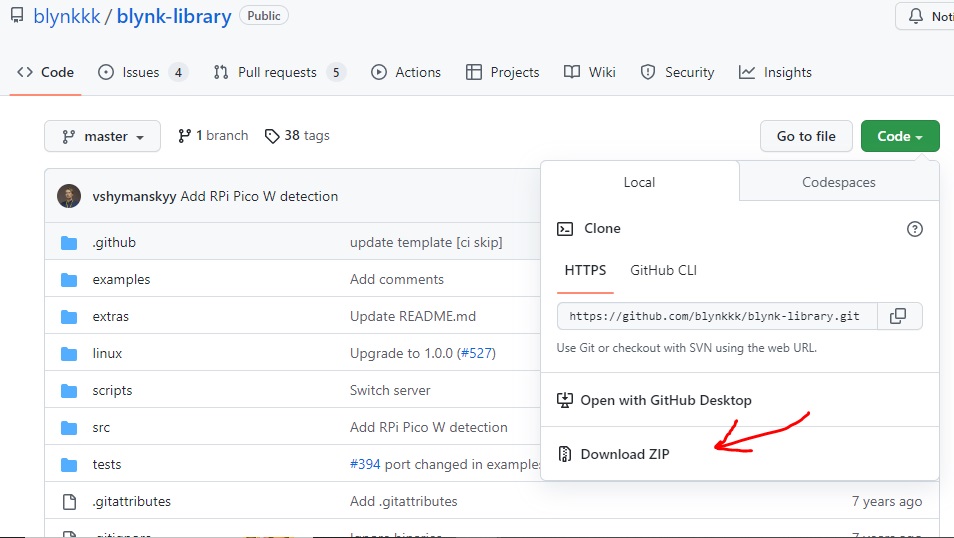Image resolution: width=954 pixels, height=538 pixels.
Task: Open the blynkkk owner link
Action: point(67,16)
